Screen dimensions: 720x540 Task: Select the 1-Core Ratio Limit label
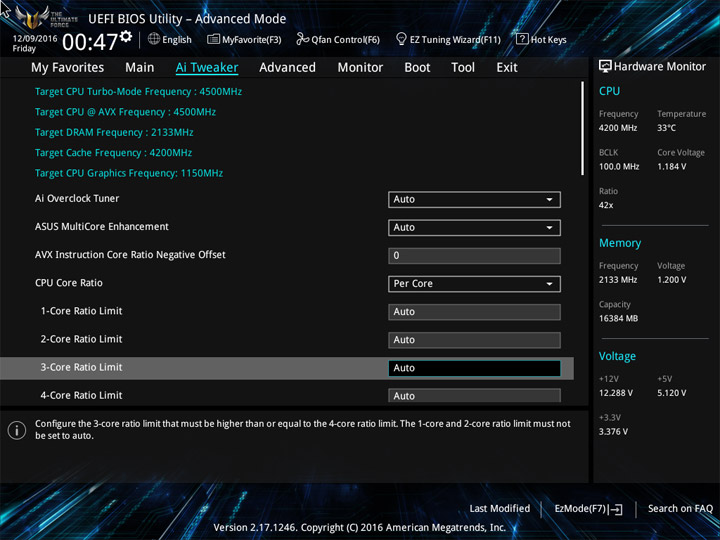[x=81, y=311]
